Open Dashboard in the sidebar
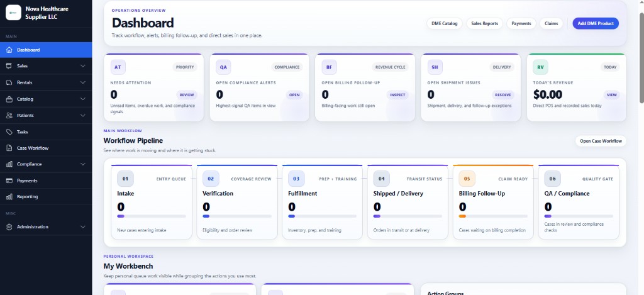 tap(46, 50)
